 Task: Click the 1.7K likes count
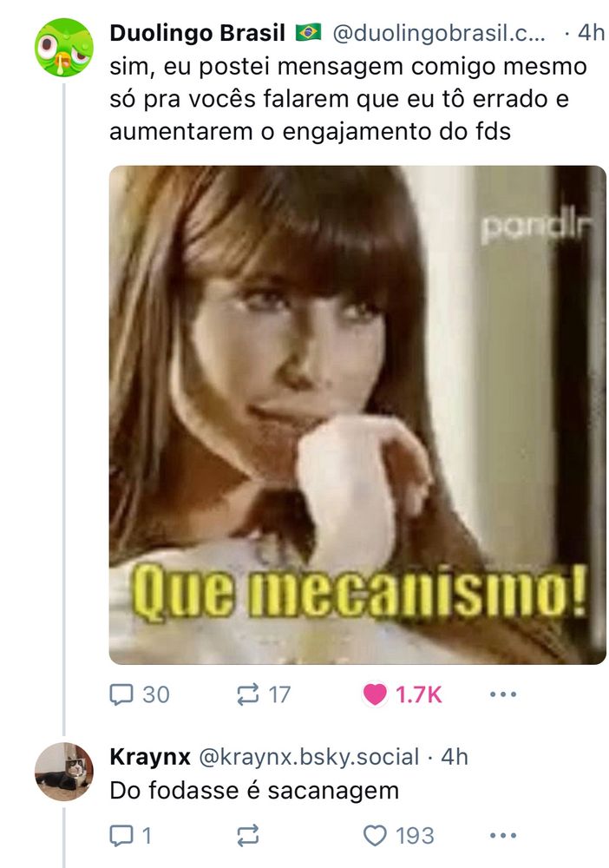(x=419, y=694)
